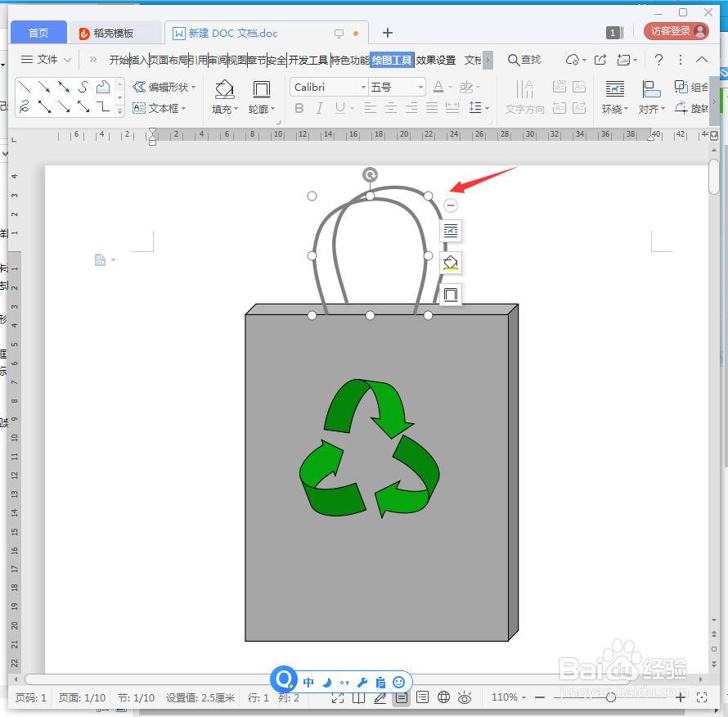The height and width of the screenshot is (717, 728).
Task: Click the floating layout options icon
Action: pos(451,231)
